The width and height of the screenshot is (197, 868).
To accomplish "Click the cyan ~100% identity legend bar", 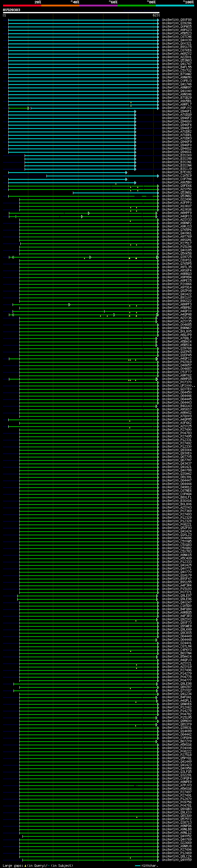I will 175,6.
